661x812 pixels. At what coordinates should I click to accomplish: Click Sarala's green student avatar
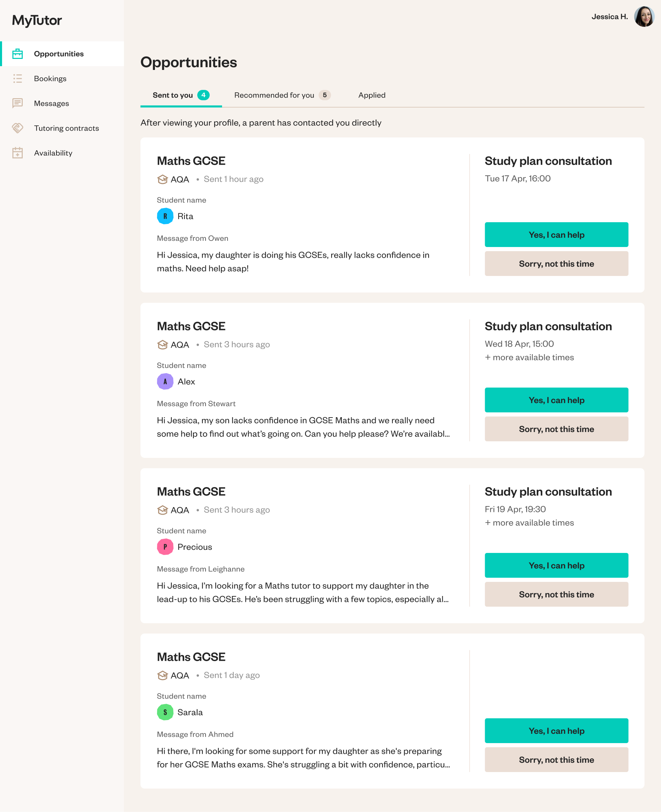[x=165, y=712]
